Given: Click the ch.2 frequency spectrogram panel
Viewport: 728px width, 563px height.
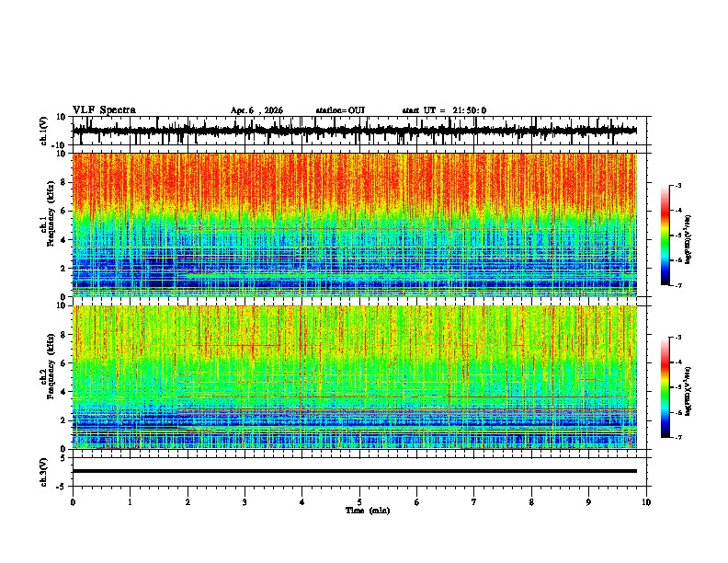Looking at the screenshot, I should [355, 377].
